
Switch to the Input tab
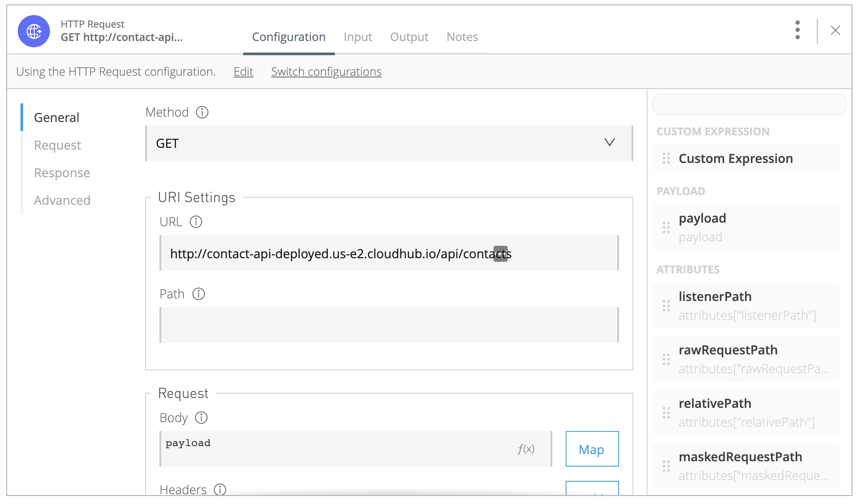(x=358, y=37)
